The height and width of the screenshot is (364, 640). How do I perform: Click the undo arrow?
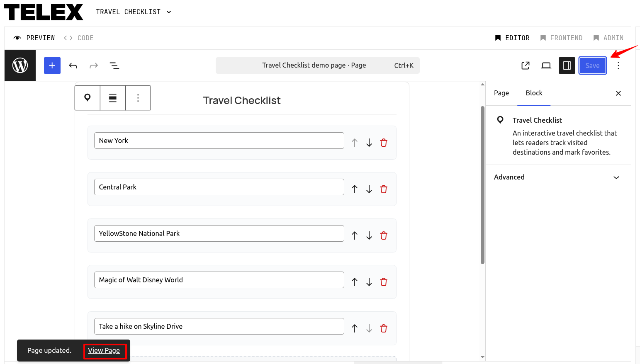click(73, 66)
